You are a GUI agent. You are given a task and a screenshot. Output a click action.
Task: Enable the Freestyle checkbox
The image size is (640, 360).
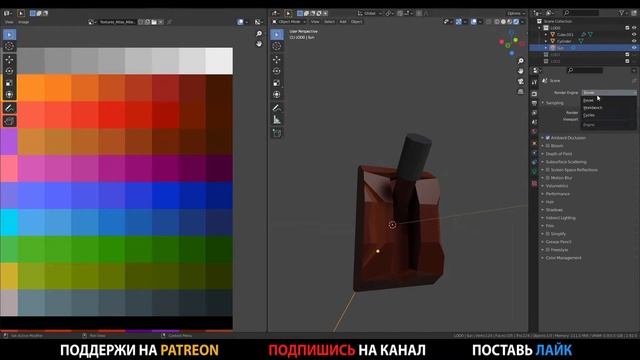click(x=548, y=250)
